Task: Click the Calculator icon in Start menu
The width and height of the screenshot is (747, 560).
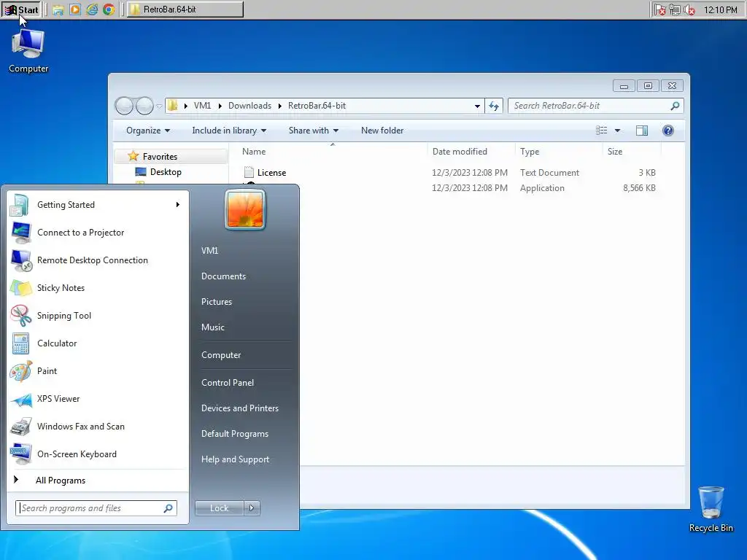Action: [20, 343]
